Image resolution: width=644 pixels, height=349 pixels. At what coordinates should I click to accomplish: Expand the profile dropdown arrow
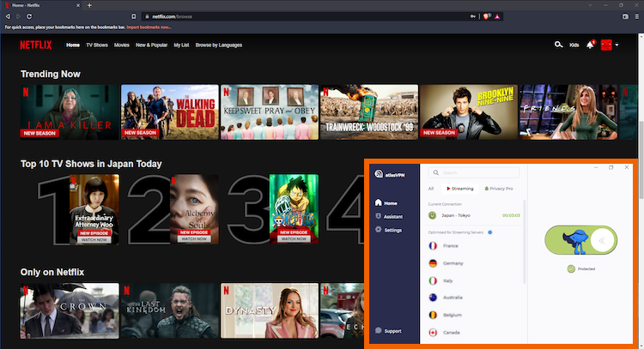pos(617,45)
